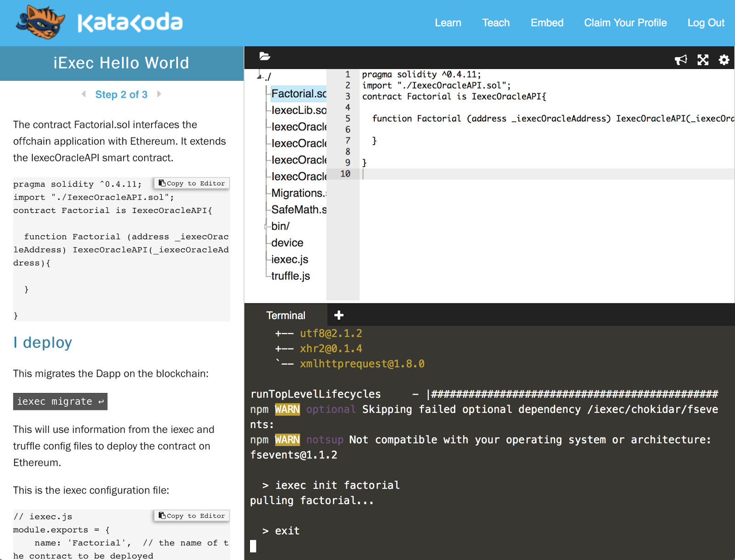
Task: Click the Katacoda wordmark
Action: tap(130, 22)
